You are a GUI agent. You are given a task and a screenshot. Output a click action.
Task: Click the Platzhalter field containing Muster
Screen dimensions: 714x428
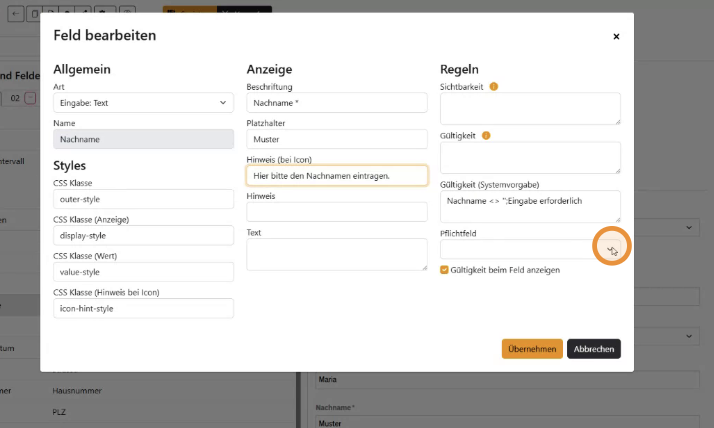click(337, 139)
